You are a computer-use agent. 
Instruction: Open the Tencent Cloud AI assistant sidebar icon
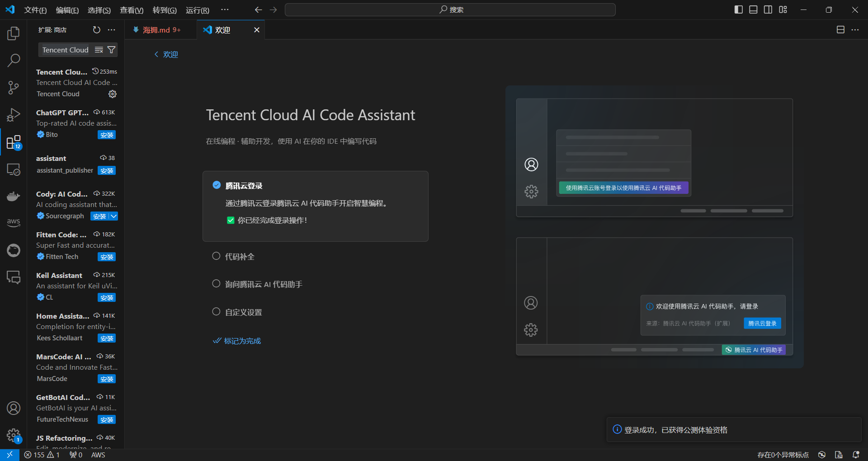(14, 250)
